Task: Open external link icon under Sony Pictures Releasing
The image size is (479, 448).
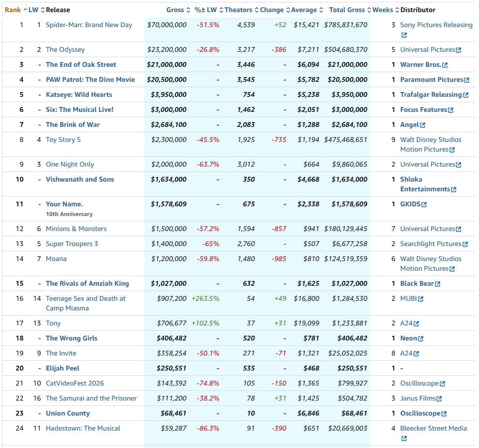Action: [404, 35]
